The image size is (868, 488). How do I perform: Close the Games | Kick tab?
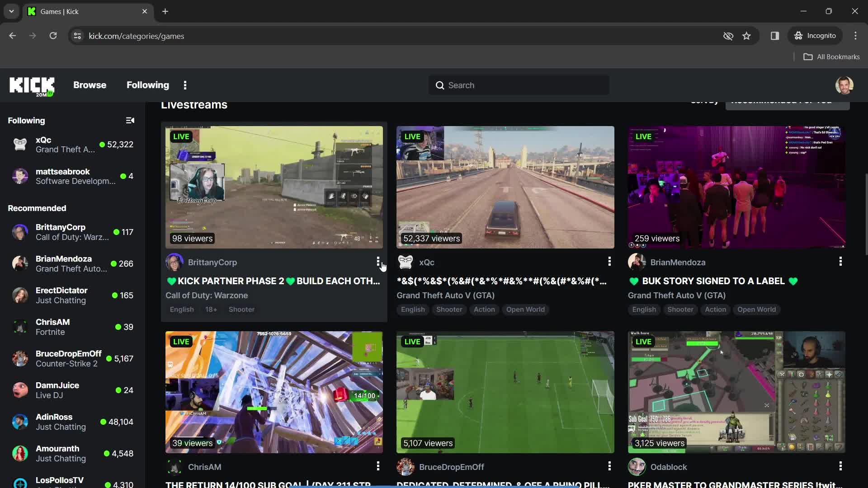tap(145, 11)
